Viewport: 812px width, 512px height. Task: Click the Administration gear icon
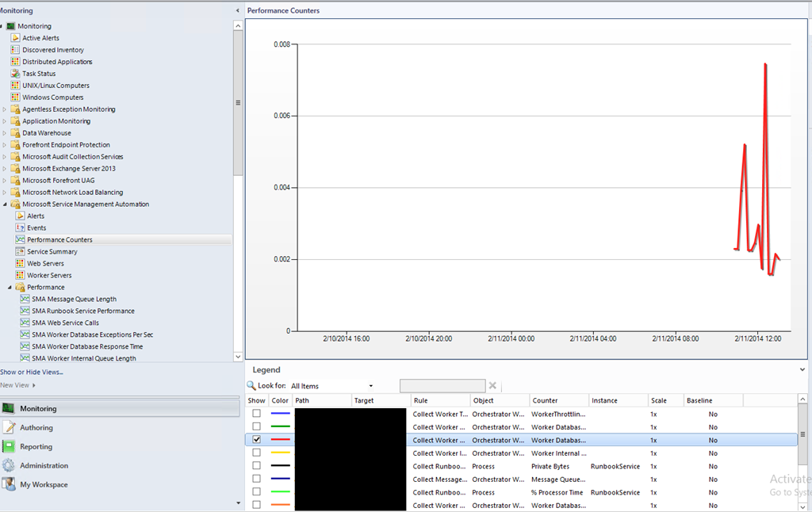(x=9, y=466)
